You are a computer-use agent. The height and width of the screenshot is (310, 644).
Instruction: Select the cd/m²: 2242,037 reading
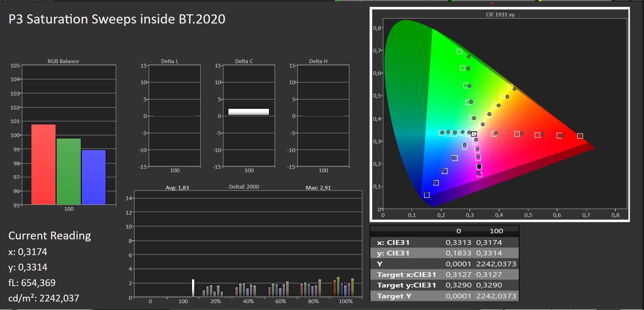[44, 298]
